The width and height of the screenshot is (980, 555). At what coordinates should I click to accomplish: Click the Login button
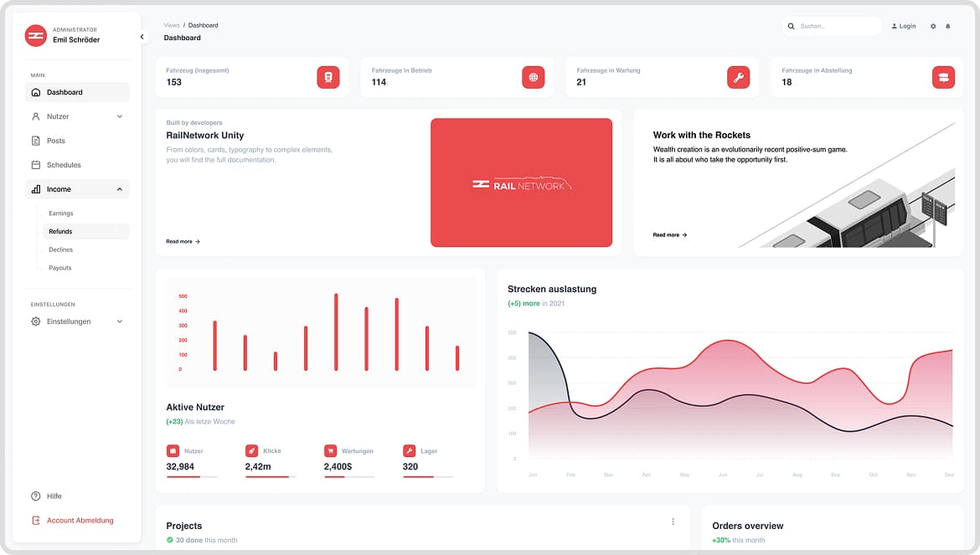903,26
